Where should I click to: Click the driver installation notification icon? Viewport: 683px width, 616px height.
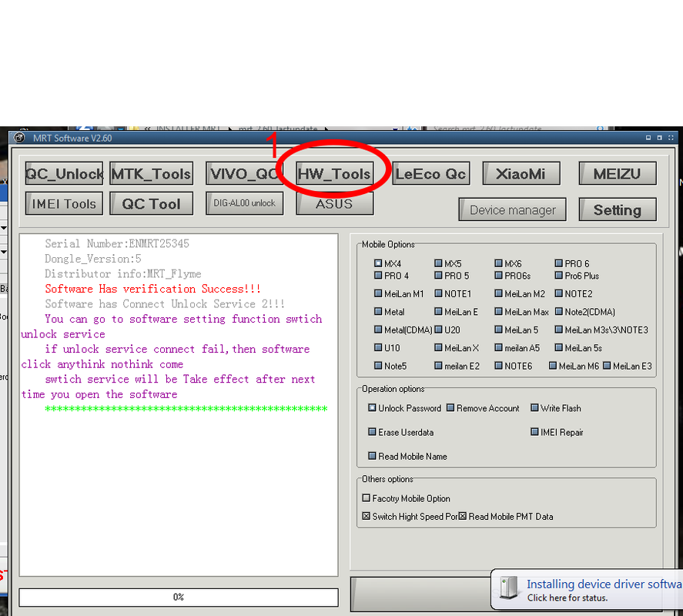pyautogui.click(x=509, y=588)
